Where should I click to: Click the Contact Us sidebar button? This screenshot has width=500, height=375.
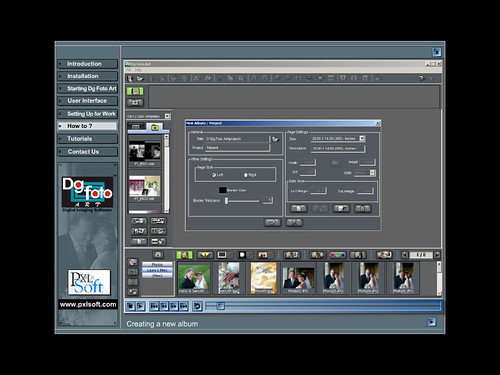point(87,152)
